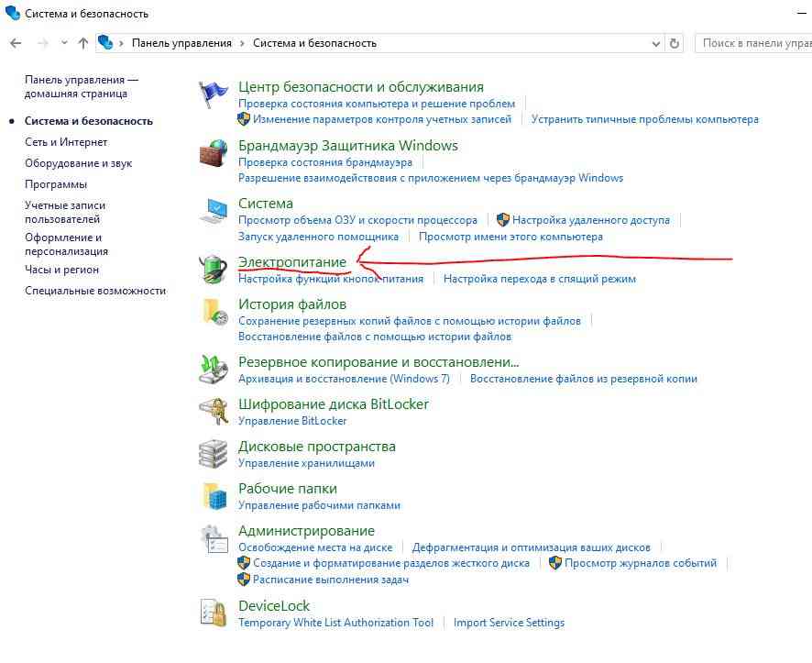Refresh the control panel view
Image resolution: width=812 pixels, height=663 pixels.
674,43
